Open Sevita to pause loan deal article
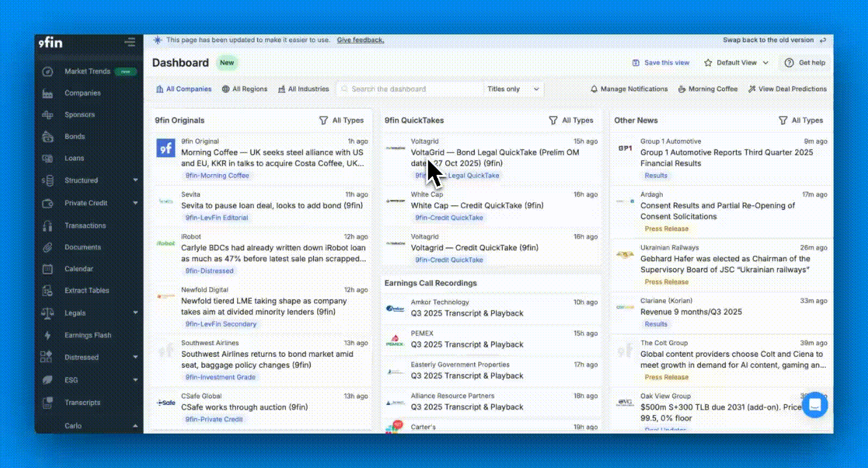Screen dimensions: 868x468 (272, 205)
